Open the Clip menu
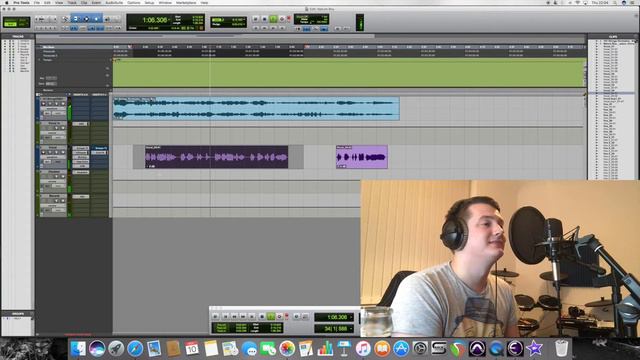This screenshot has height=360, width=640. (84, 2)
